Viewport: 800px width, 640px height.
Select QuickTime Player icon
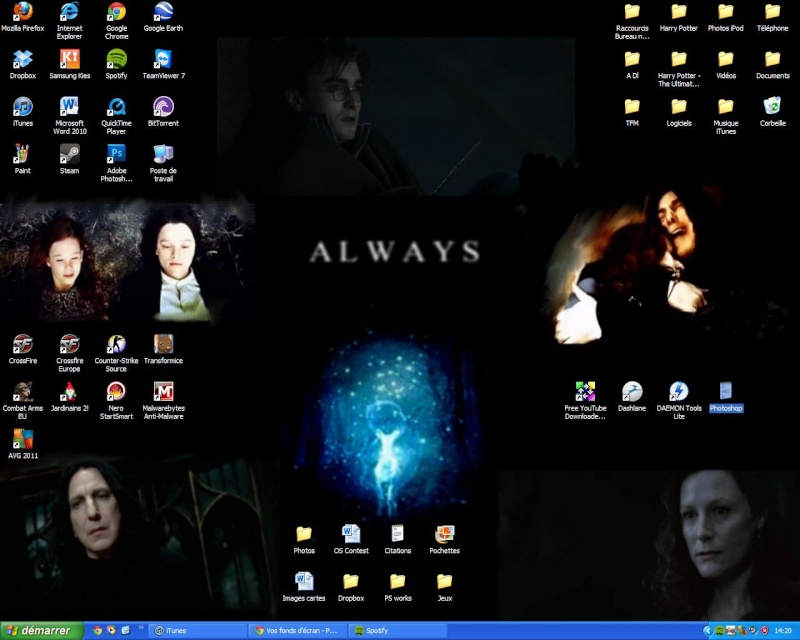pyautogui.click(x=116, y=116)
